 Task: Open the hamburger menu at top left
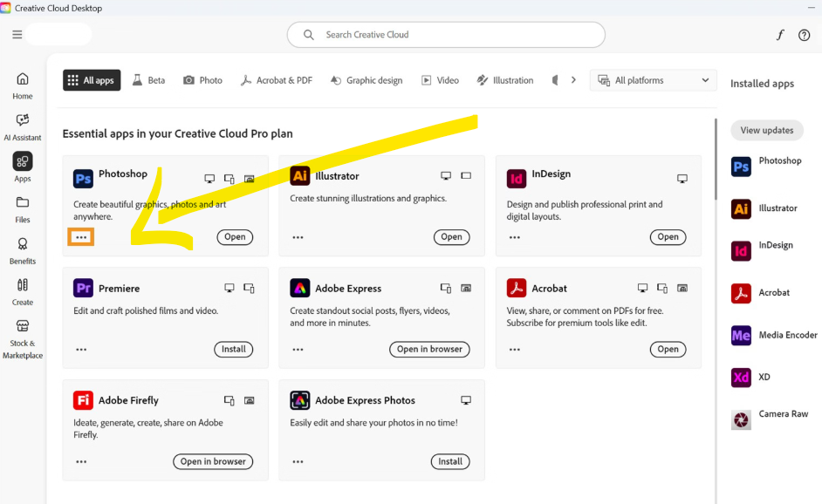17,35
